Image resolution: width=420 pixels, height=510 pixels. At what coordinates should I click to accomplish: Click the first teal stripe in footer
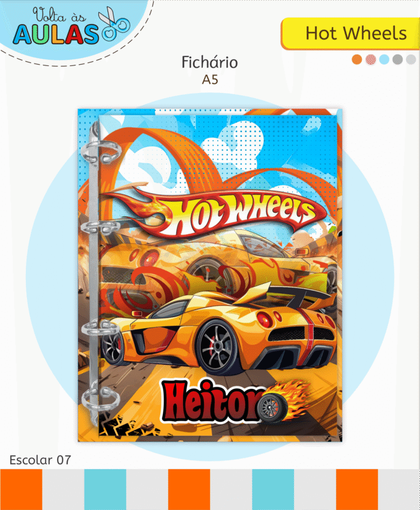tap(105, 490)
